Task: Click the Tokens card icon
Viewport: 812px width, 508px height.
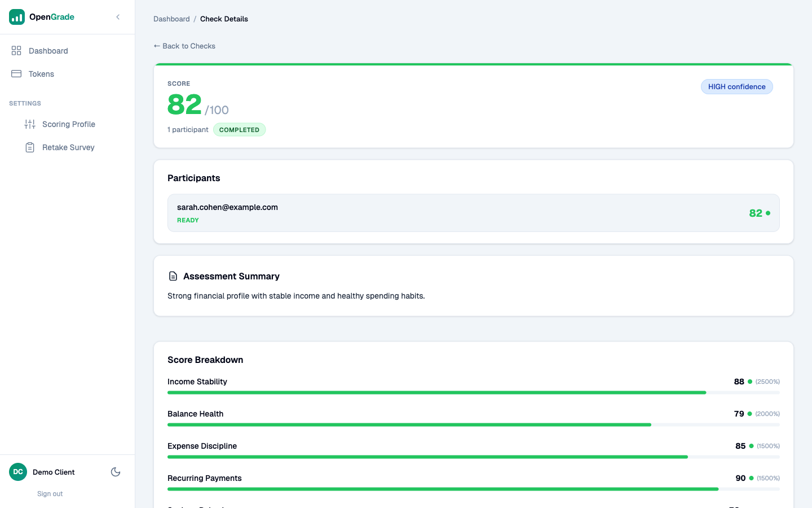Action: click(16, 73)
